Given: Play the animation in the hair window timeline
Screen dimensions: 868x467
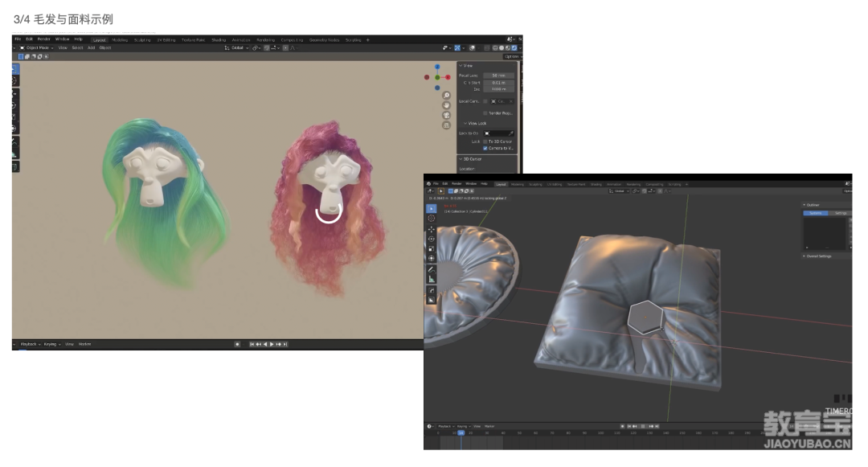Looking at the screenshot, I should pos(272,344).
